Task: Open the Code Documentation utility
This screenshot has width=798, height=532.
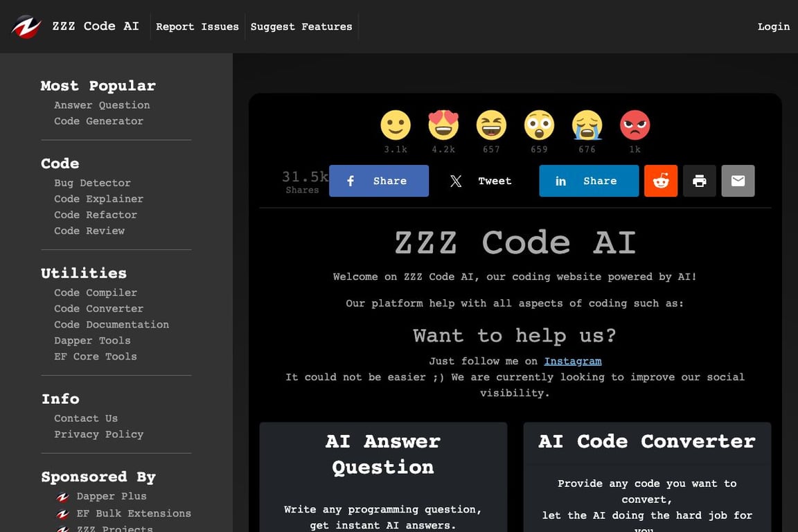Action: 112,324
